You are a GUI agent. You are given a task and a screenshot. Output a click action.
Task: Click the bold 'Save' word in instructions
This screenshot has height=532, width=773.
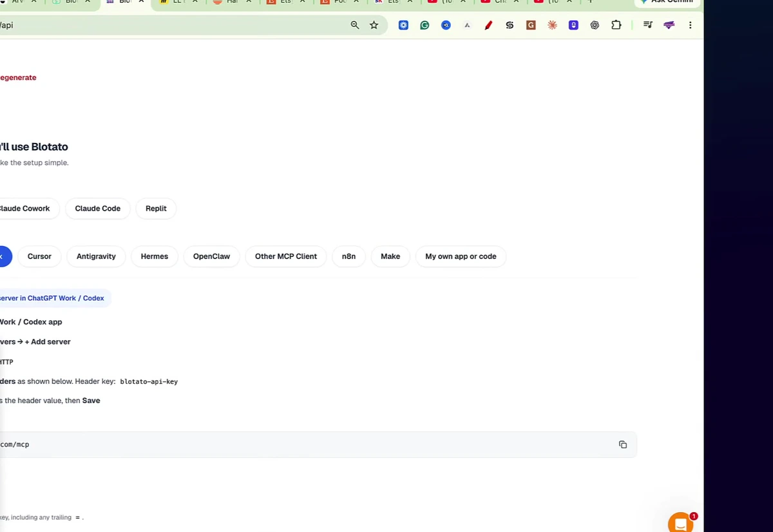91,401
